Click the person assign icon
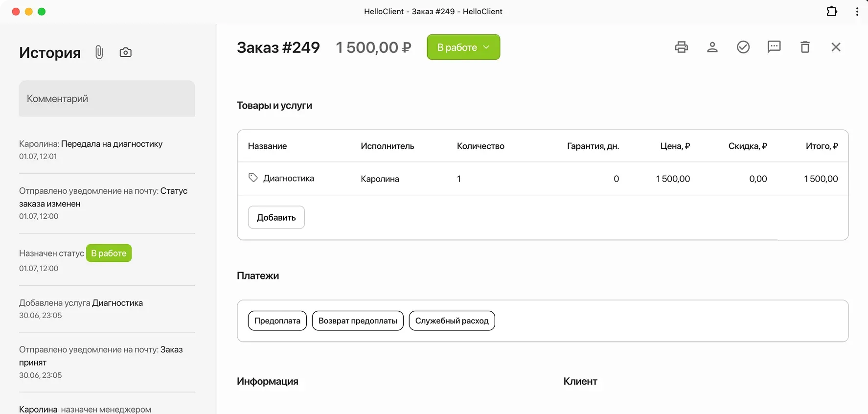This screenshot has height=414, width=868. pyautogui.click(x=712, y=47)
